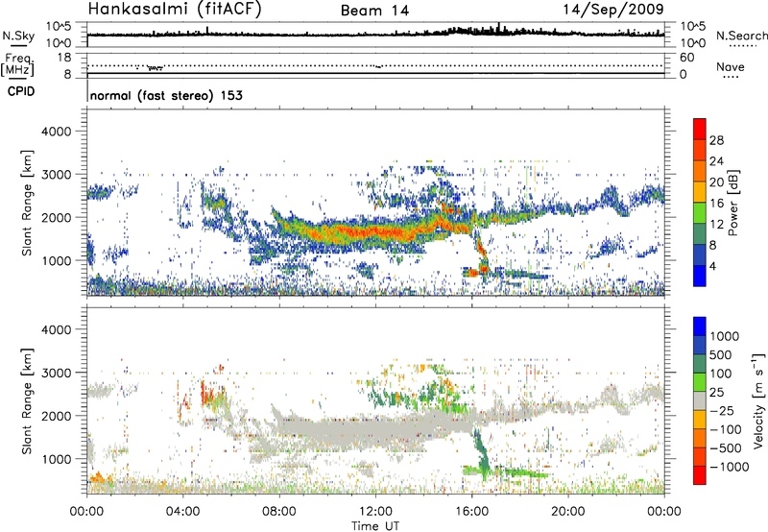Viewport: 768px width, 532px height.
Task: Click the grey band of the velocity colorbar
Action: pos(700,400)
